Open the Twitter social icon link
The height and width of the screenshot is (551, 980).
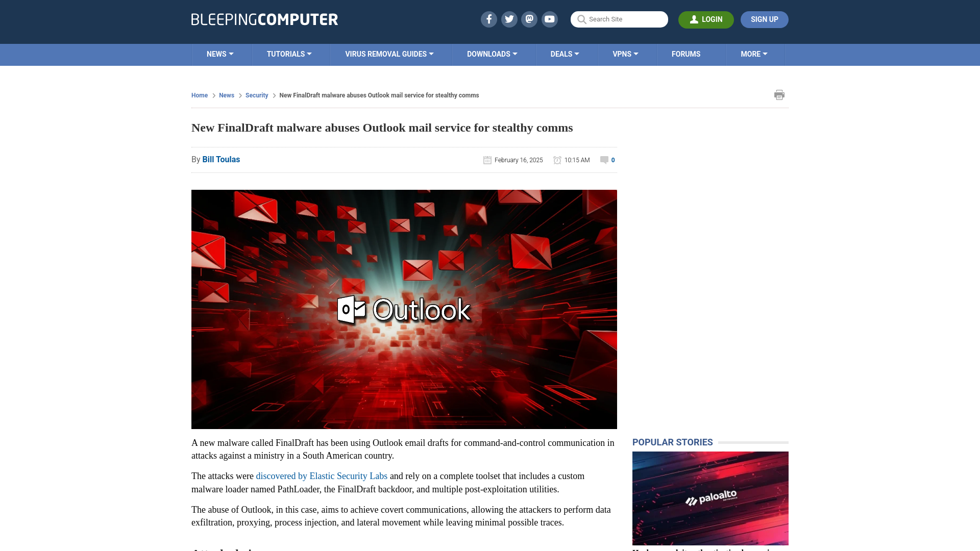509,19
